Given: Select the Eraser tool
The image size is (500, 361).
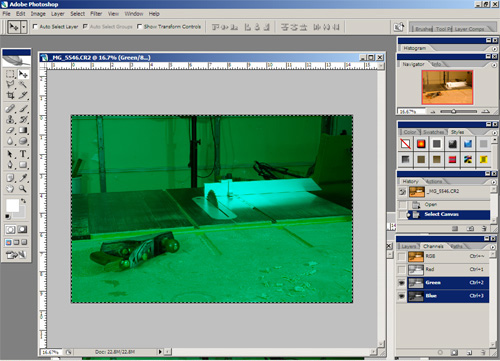Looking at the screenshot, I should tap(10, 130).
